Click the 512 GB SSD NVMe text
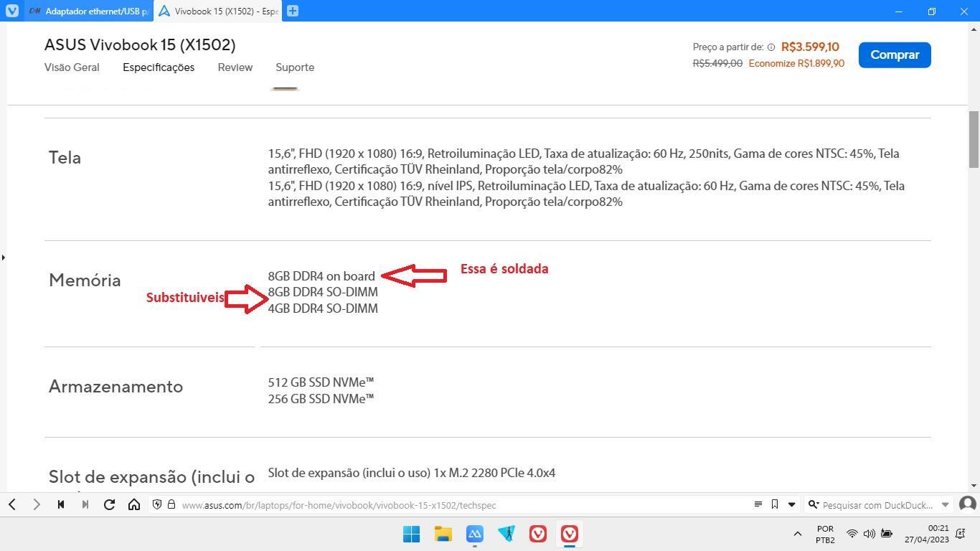The width and height of the screenshot is (980, 551). (321, 382)
